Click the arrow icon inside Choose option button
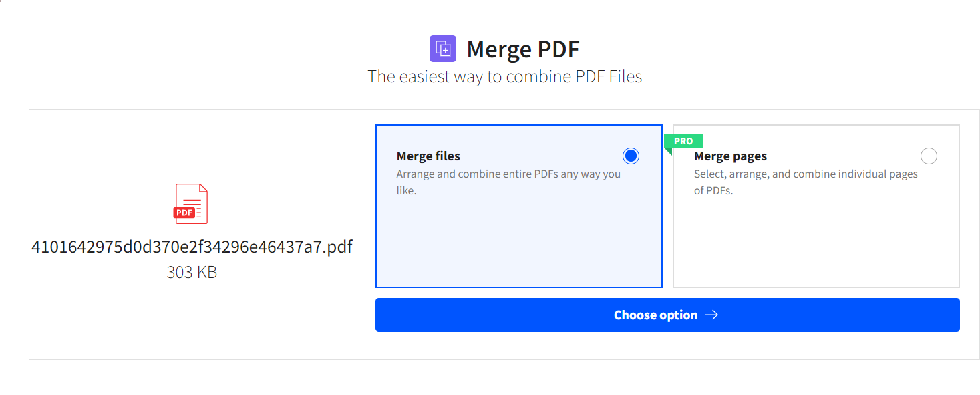The height and width of the screenshot is (395, 980). click(x=711, y=314)
